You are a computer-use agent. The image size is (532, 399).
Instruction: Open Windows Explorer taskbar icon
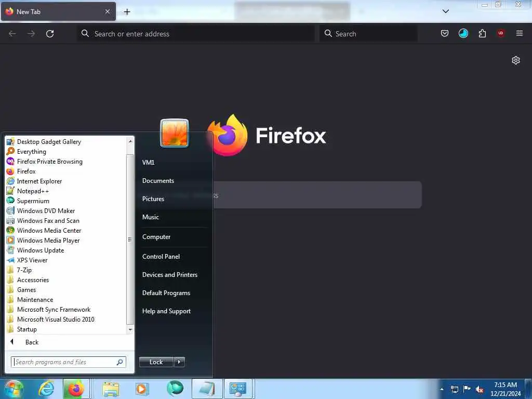tap(111, 389)
